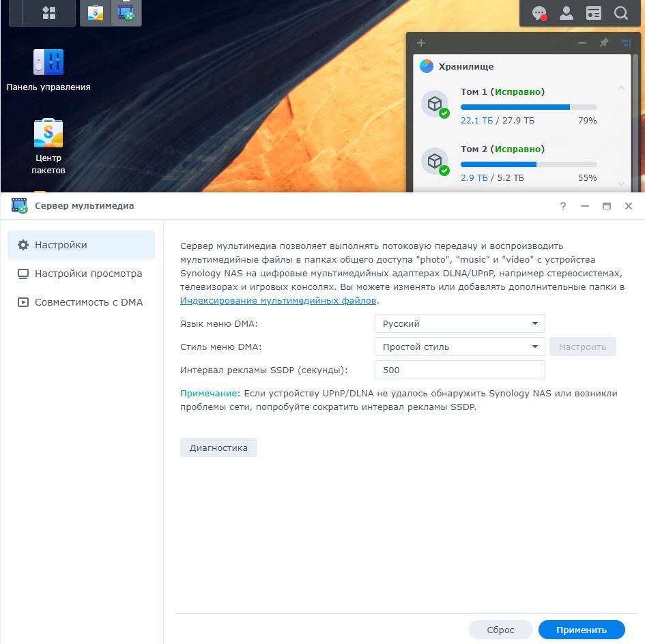Viewport: 645px width, 644px height.
Task: Pin the widget panel
Action: [x=603, y=43]
